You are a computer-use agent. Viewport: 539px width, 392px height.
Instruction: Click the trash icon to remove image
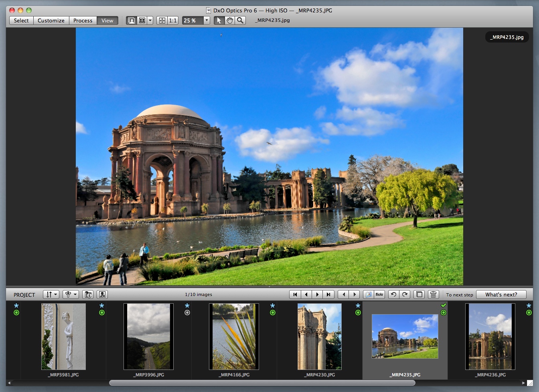(433, 295)
